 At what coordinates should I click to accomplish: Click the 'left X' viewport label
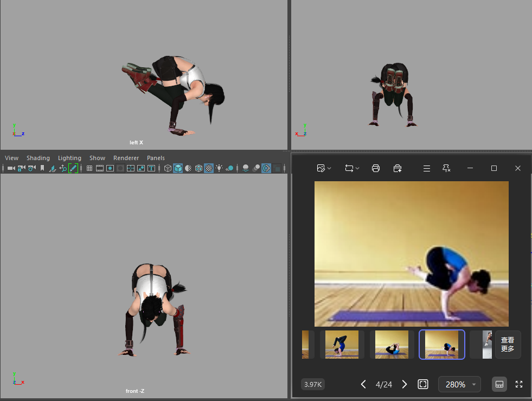tap(136, 143)
